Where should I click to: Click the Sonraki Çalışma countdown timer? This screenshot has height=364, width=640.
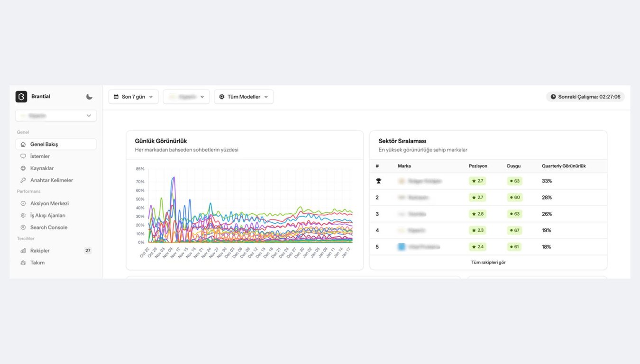[x=585, y=96]
